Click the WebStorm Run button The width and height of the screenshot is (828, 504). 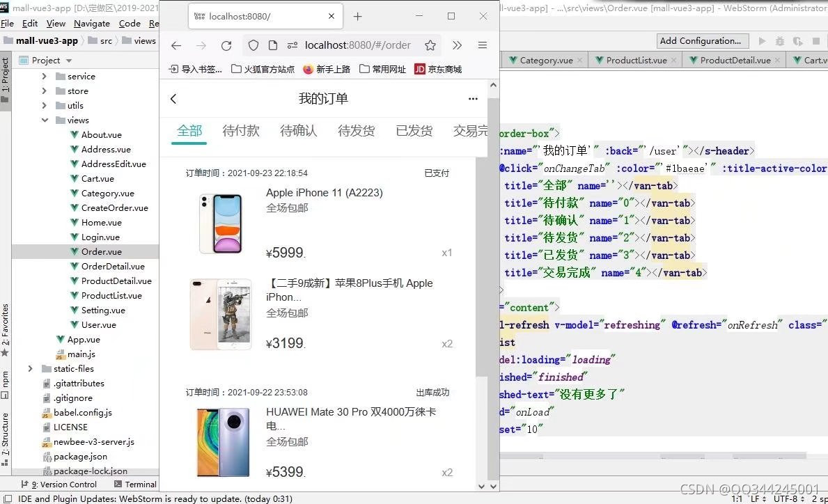click(x=762, y=40)
